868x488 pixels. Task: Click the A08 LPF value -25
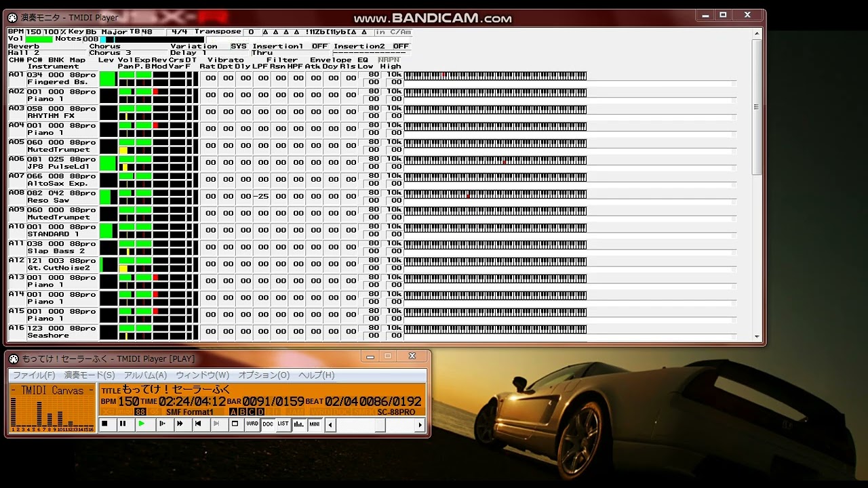(261, 197)
